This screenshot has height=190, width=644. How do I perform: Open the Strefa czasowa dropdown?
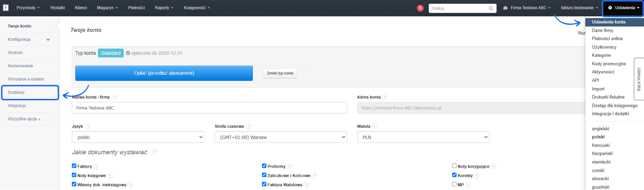point(280,137)
